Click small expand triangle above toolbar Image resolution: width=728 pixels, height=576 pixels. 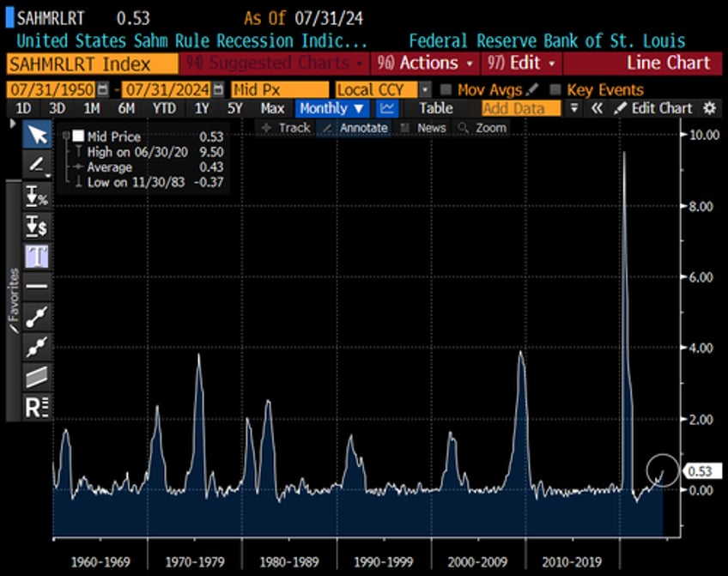point(13,124)
